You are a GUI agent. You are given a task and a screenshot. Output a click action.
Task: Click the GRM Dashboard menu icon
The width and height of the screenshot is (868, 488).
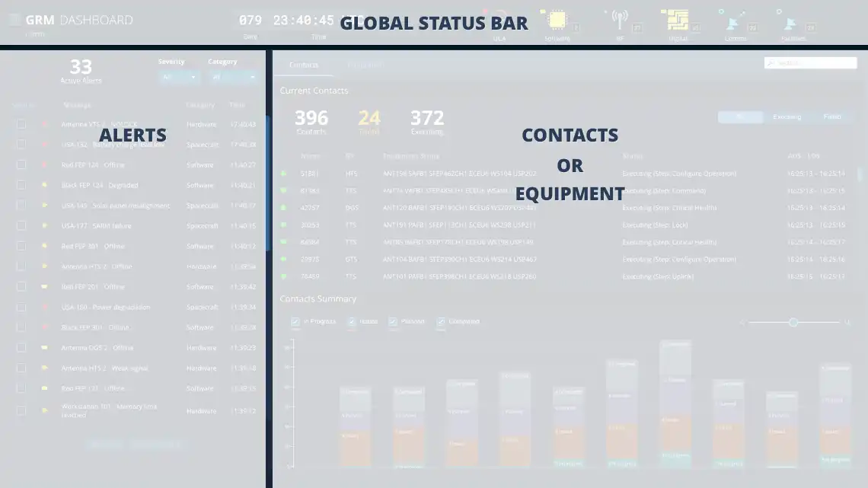(x=14, y=20)
